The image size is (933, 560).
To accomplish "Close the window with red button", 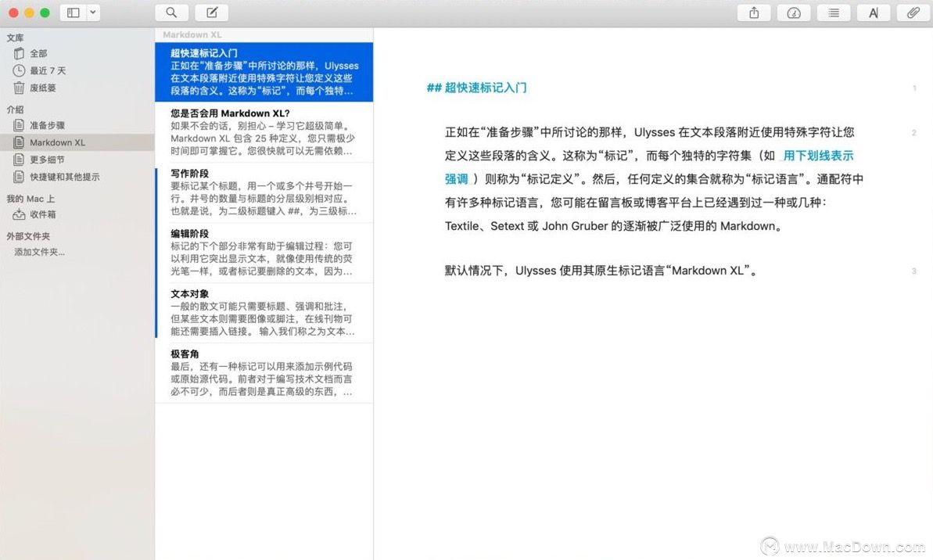I will coord(13,13).
